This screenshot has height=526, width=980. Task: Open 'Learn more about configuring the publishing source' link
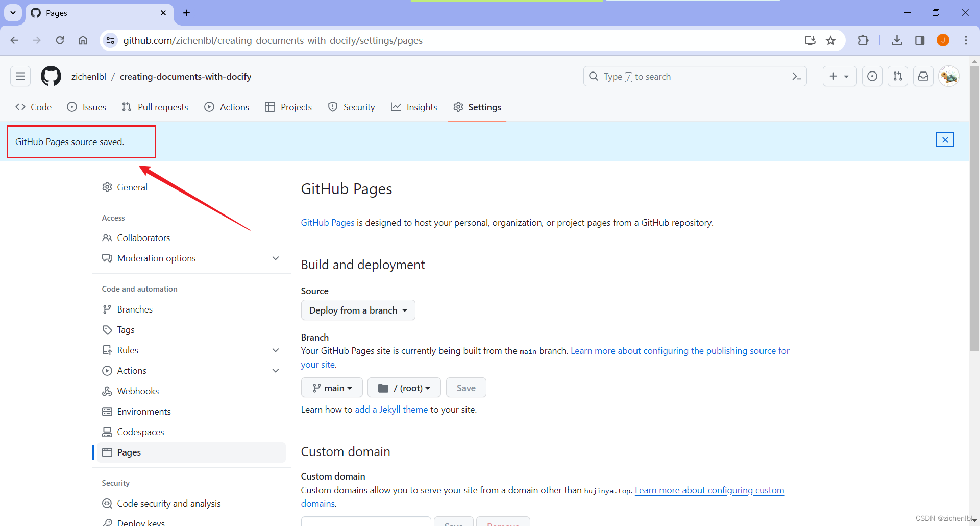680,350
